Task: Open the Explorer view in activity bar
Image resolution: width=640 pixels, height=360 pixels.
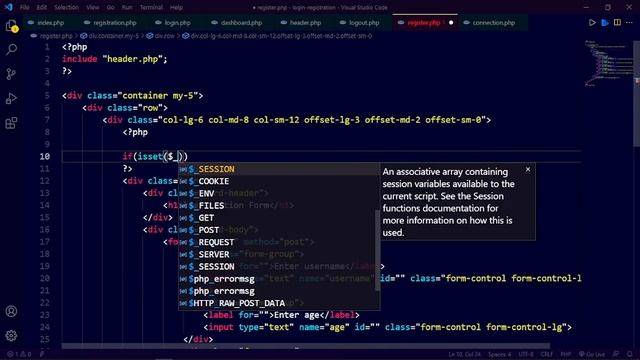Action: [x=11, y=26]
